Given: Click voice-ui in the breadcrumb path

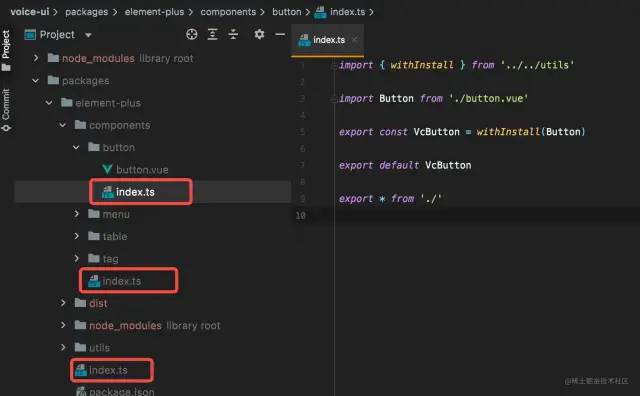Looking at the screenshot, I should pos(30,12).
